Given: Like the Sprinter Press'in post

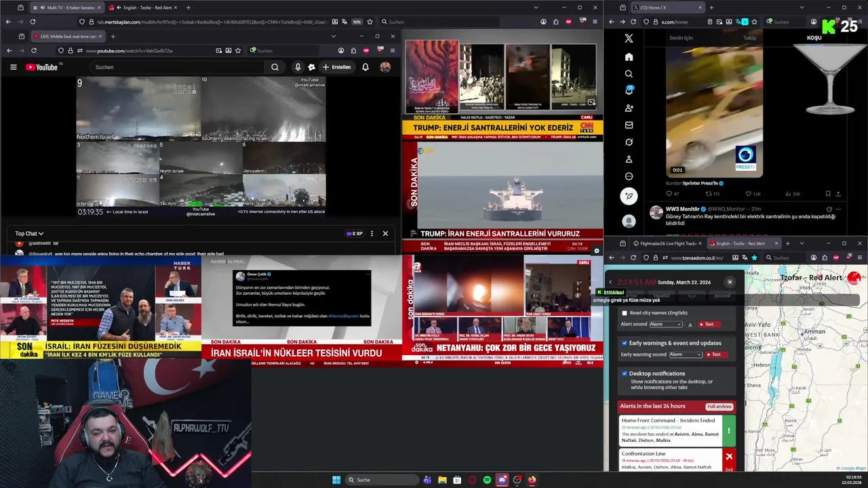Looking at the screenshot, I should click(751, 194).
